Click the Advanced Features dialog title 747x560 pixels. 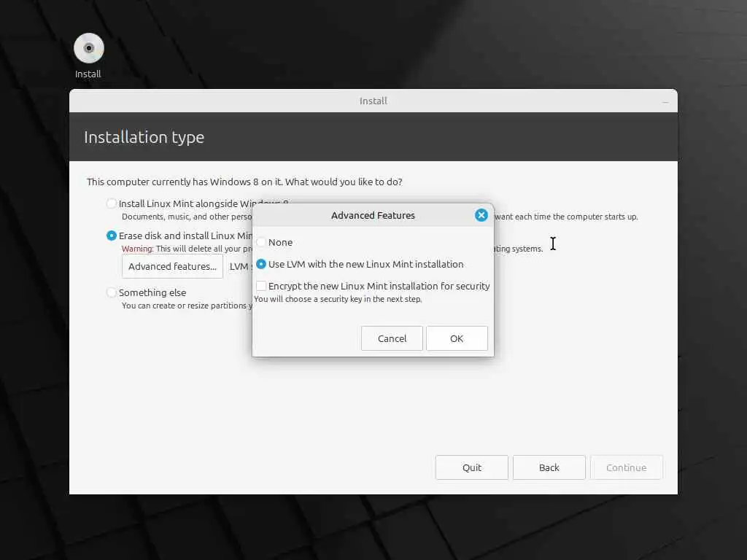(x=373, y=215)
